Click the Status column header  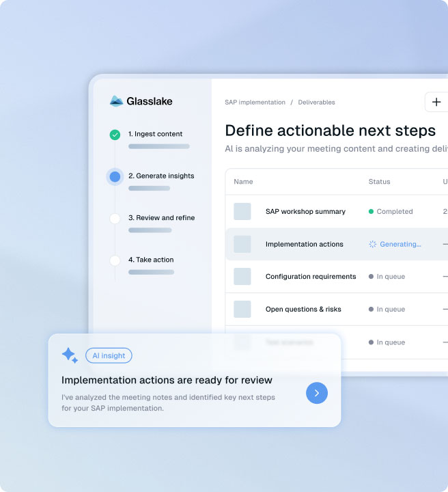[379, 182]
